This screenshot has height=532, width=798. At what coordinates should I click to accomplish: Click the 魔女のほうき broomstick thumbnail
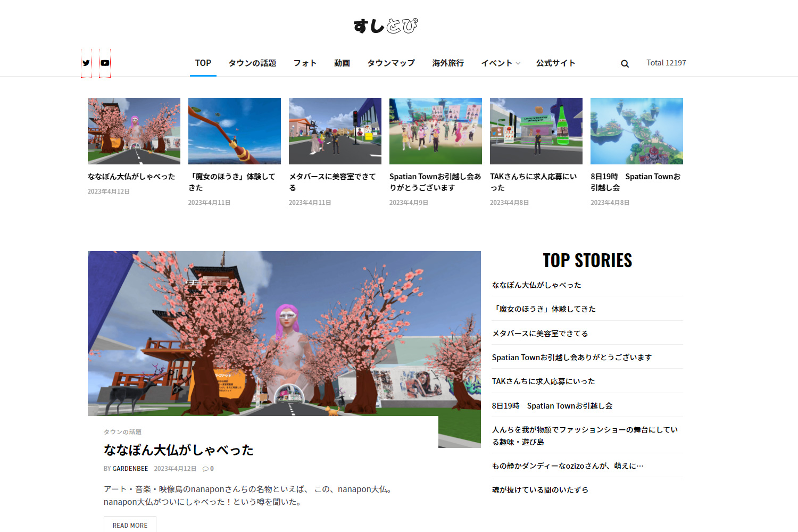pos(234,131)
